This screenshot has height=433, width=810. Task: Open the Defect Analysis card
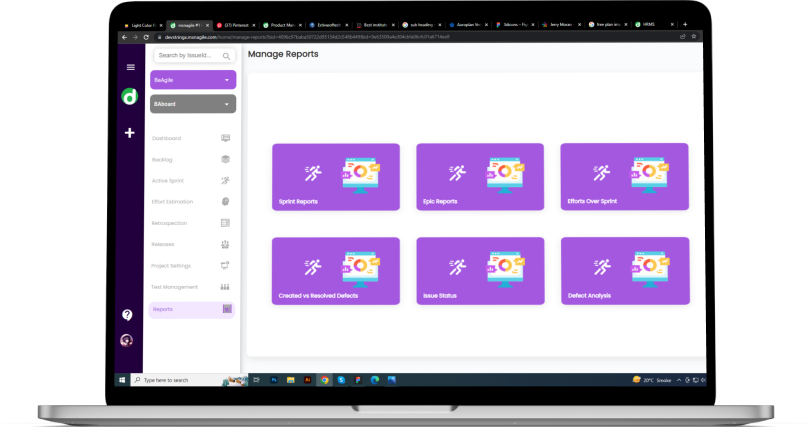click(625, 271)
